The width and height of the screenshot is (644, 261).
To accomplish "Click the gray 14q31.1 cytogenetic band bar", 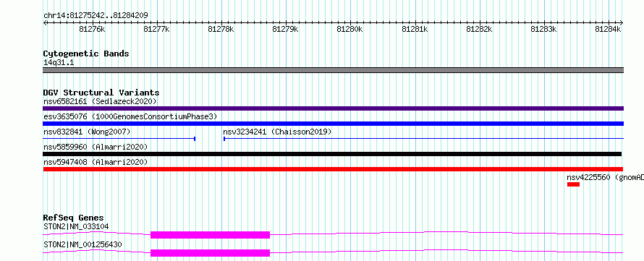I will (333, 70).
